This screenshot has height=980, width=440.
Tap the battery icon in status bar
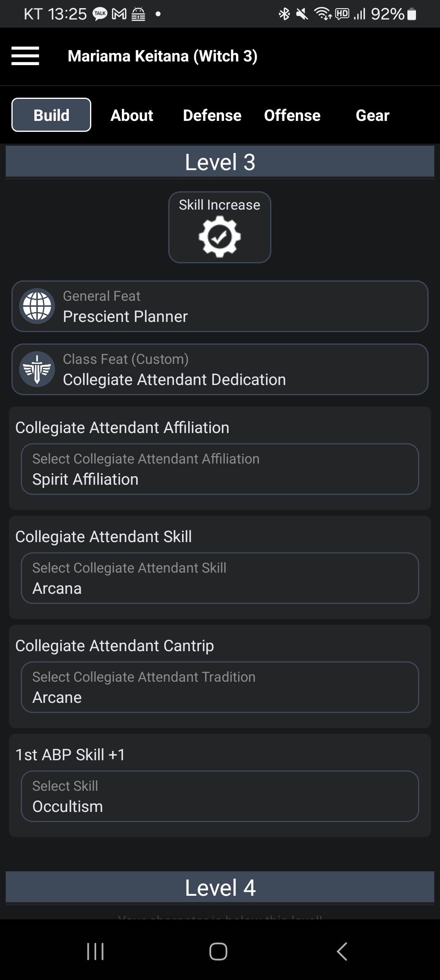(x=412, y=14)
